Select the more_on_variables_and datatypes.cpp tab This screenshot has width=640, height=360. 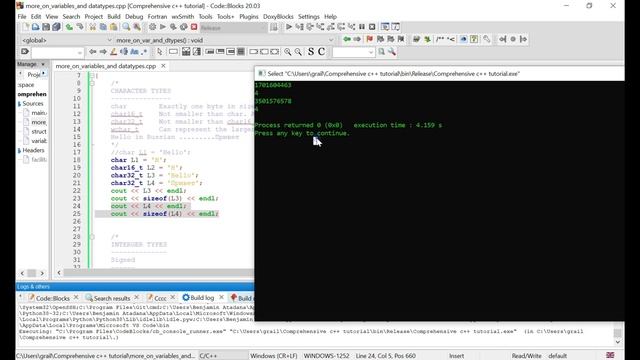106,66
